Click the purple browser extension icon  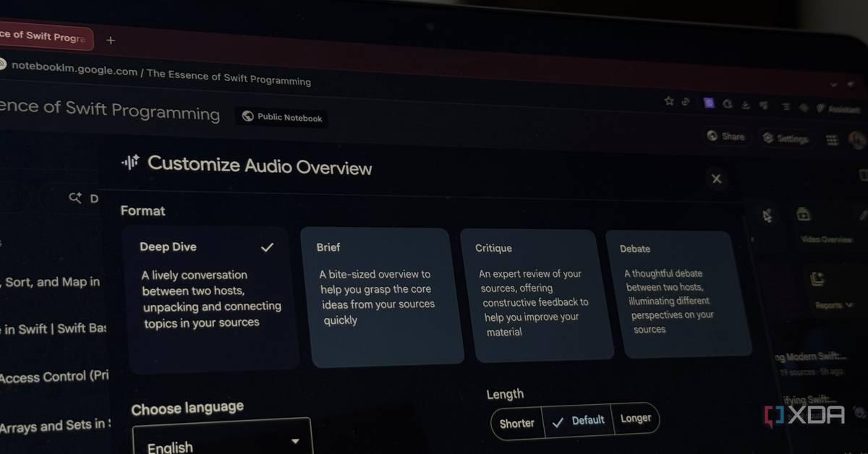(709, 103)
